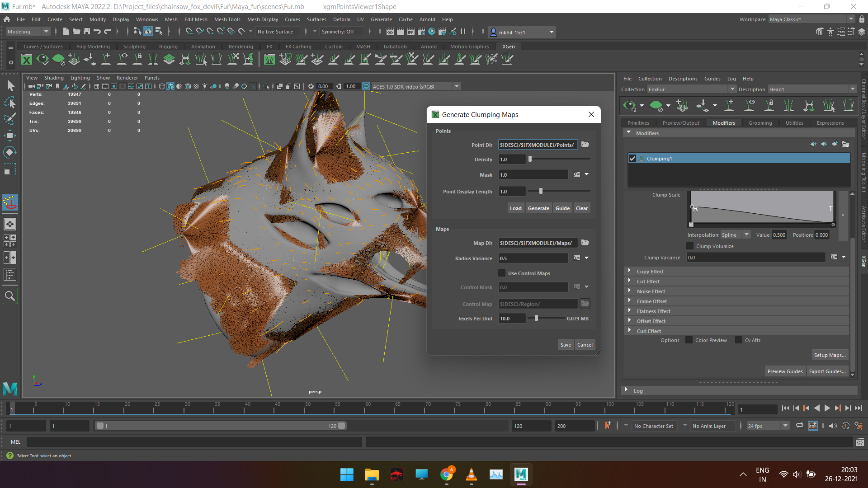Switch to the Grooming tab
868x488 pixels.
point(760,122)
